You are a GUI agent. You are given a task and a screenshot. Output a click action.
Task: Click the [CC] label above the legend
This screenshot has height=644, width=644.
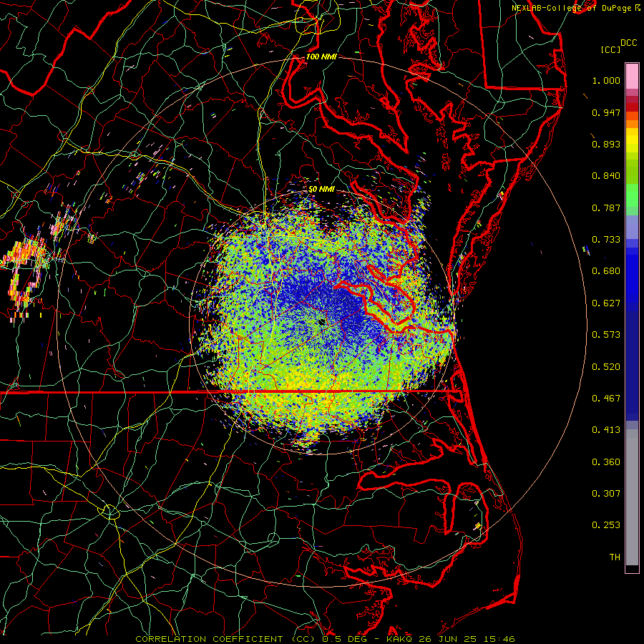(610, 49)
